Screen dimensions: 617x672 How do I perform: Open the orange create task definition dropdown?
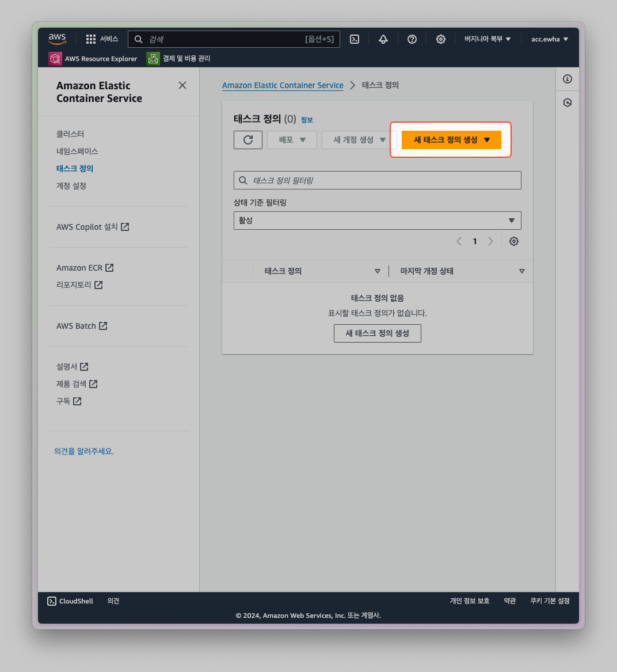coord(451,140)
